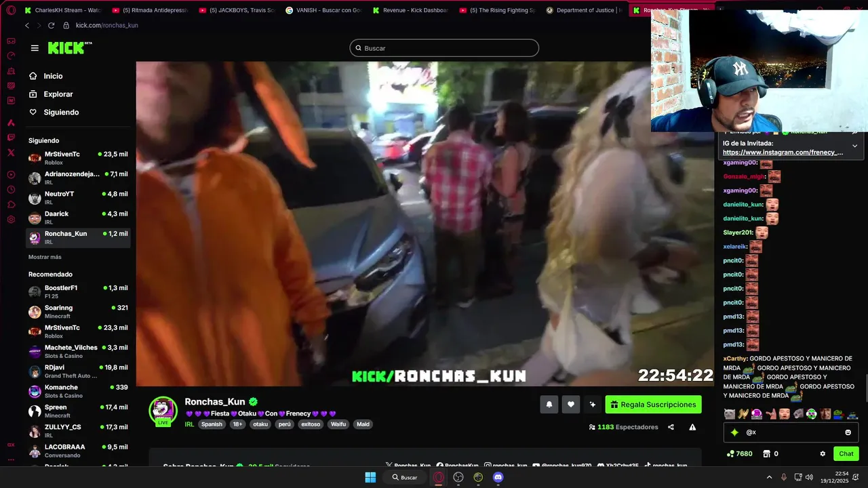Share the stream via share icon
Viewport: 868px width, 488px height.
(671, 427)
